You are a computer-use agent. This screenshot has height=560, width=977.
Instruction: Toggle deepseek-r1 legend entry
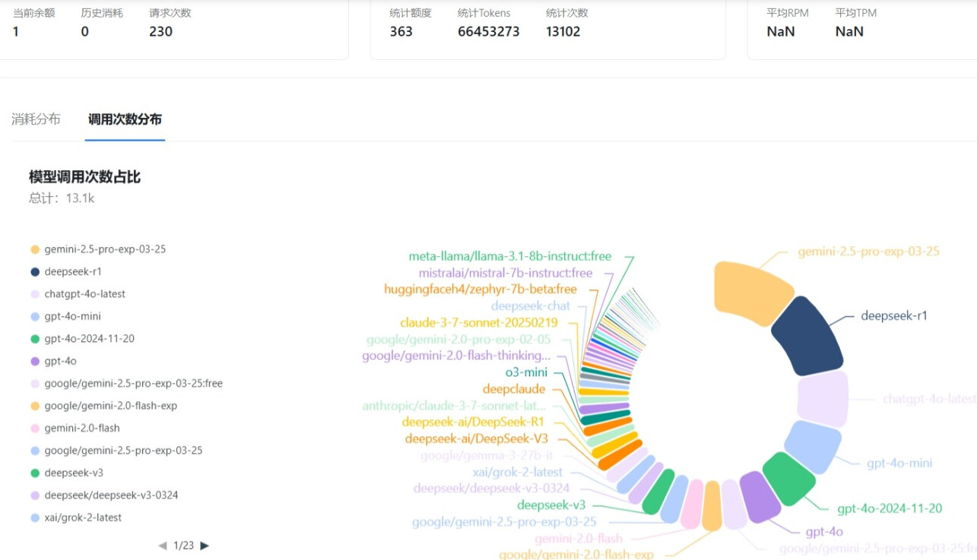coord(66,271)
